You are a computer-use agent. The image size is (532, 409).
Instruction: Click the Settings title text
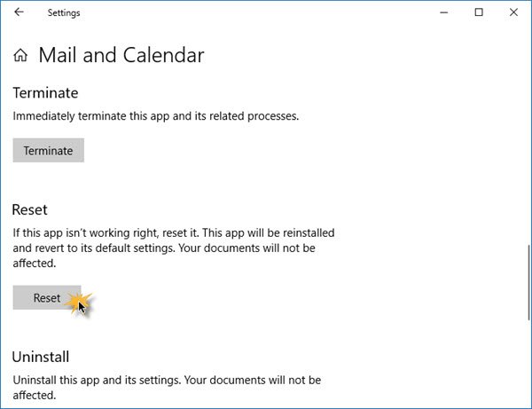click(x=64, y=13)
